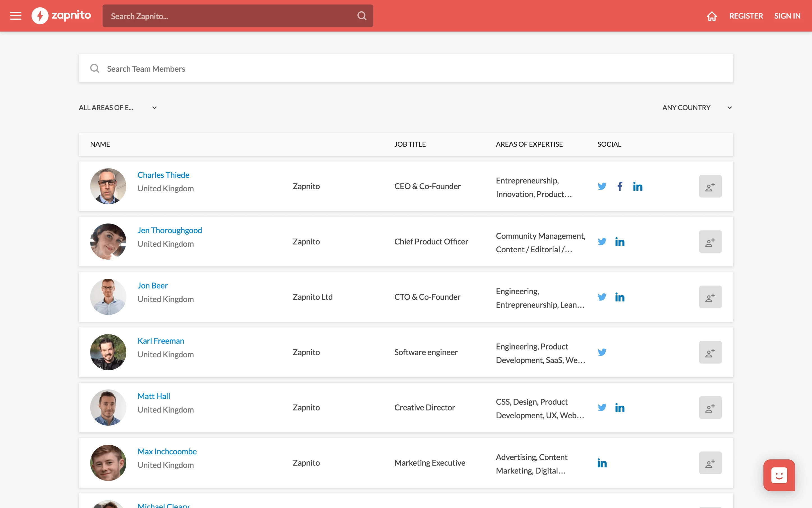Click Matt Hall's areas of expertise text

[x=540, y=409]
